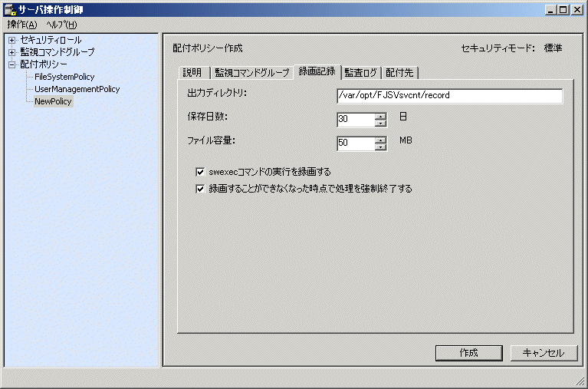Click the 作成 button
588x389 pixels.
pos(468,353)
